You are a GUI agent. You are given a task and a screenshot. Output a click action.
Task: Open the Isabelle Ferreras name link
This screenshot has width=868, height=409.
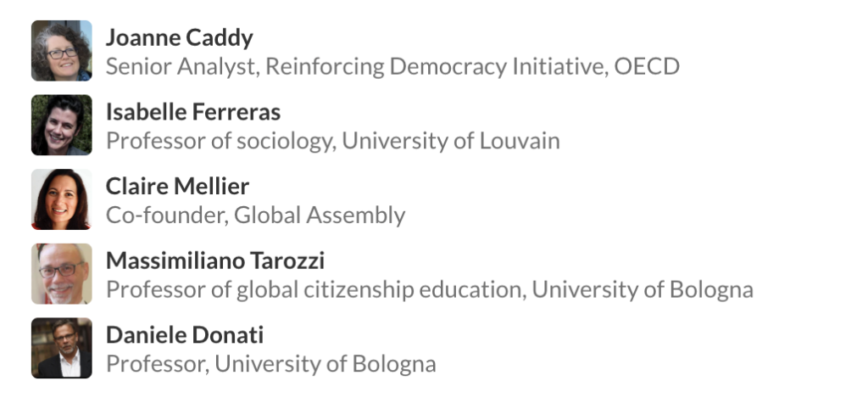pyautogui.click(x=193, y=111)
